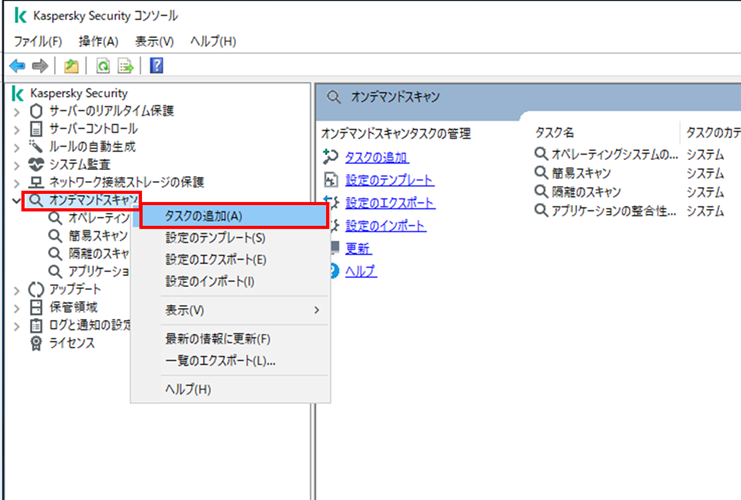Click the magnifier icon of 簡易スキャン in task list
This screenshot has width=741, height=500.
pyautogui.click(x=542, y=172)
